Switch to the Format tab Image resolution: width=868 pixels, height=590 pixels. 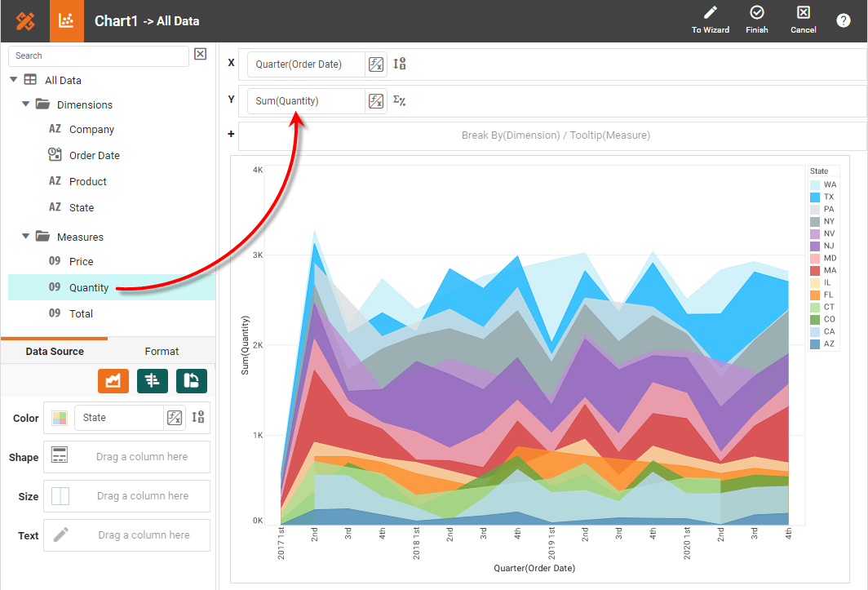(x=162, y=352)
